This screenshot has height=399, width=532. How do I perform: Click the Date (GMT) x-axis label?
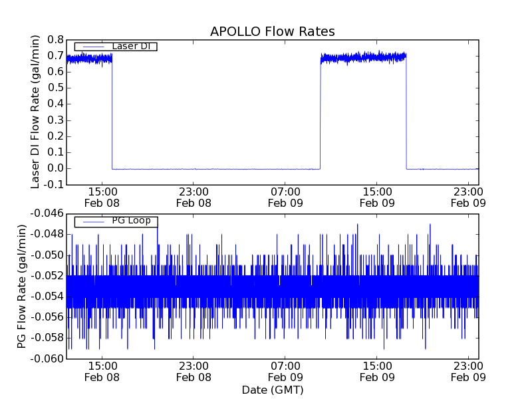272,390
